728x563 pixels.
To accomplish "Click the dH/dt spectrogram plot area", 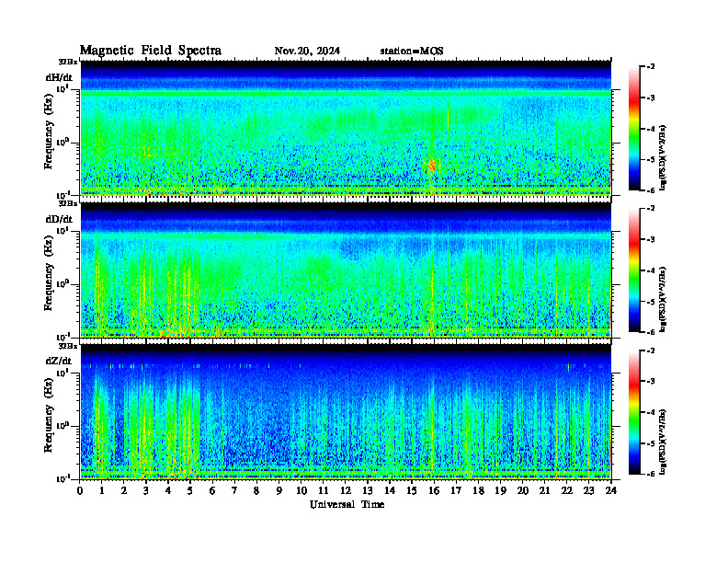I will tap(346, 128).
